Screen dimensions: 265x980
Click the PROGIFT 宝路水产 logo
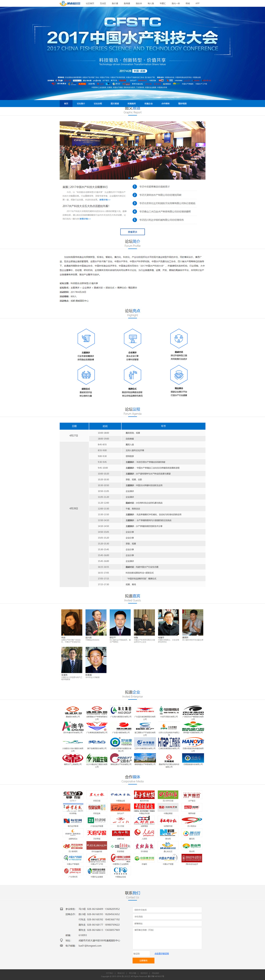coord(121,758)
